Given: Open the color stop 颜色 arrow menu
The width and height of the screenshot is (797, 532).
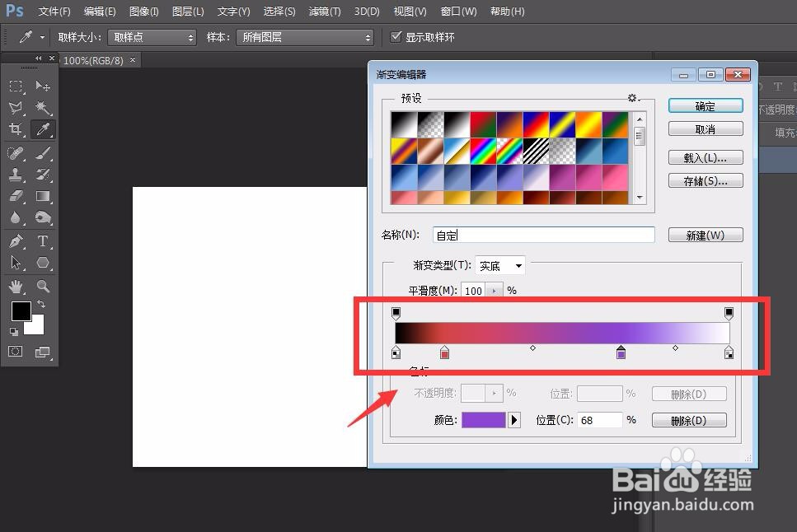Looking at the screenshot, I should 513,420.
